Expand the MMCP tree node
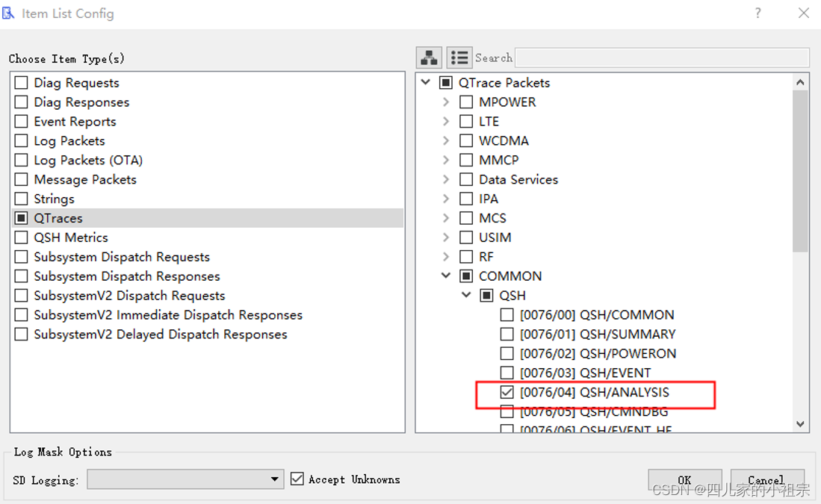The width and height of the screenshot is (821, 504). click(446, 160)
